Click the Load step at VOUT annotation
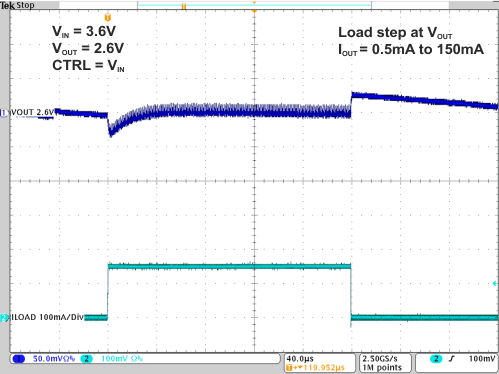Viewport: 499px width, 374px height. click(x=395, y=33)
